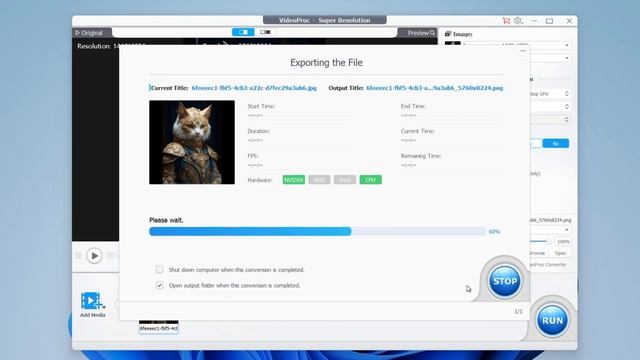Select the Intel hardware badge
Screen dimensions: 640x360
345,180
